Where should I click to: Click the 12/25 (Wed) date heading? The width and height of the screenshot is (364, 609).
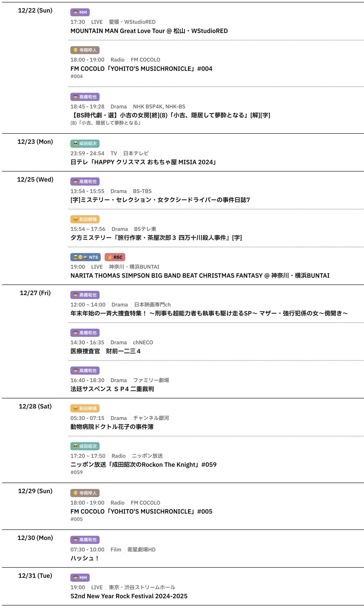click(x=35, y=180)
